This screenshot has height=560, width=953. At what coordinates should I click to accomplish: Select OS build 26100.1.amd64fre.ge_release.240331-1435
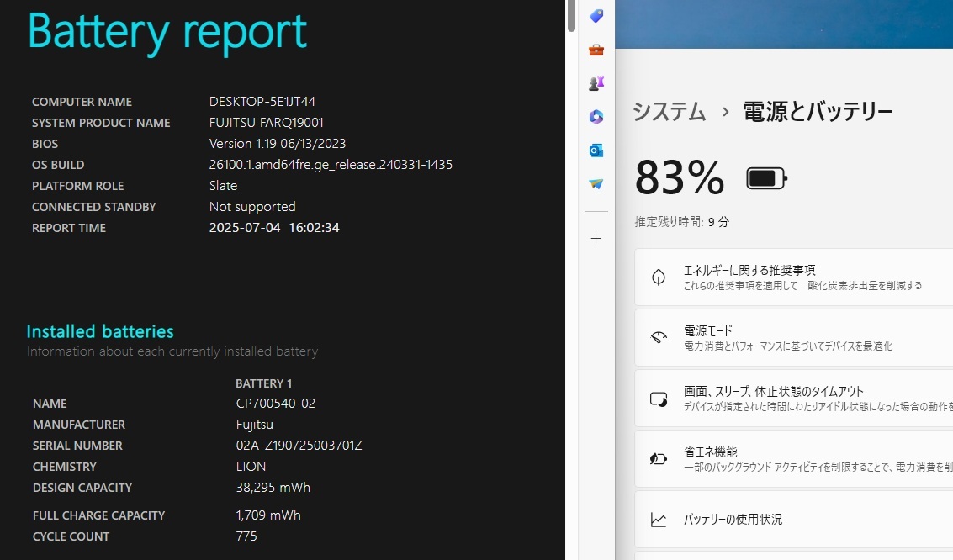[331, 165]
